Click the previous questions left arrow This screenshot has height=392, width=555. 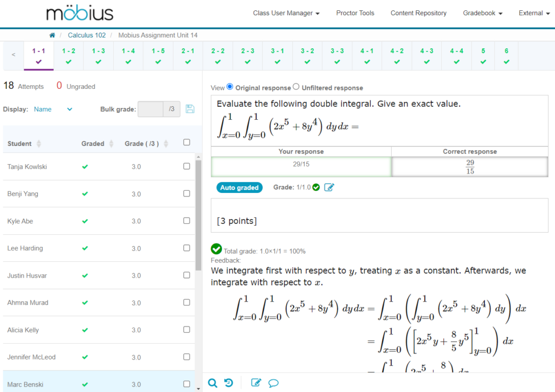(x=14, y=55)
